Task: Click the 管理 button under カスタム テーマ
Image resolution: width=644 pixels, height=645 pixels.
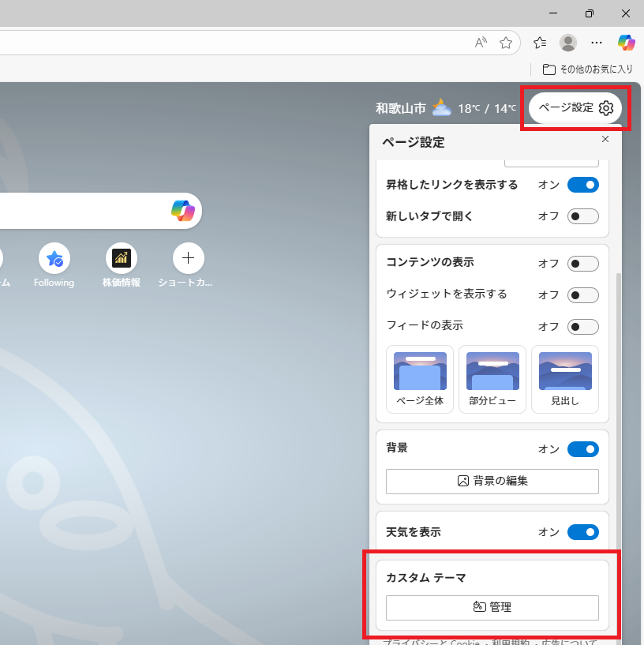Action: click(x=492, y=607)
